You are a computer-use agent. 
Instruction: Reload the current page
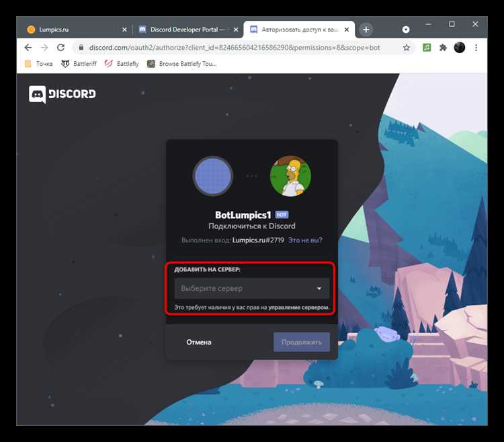(x=60, y=48)
